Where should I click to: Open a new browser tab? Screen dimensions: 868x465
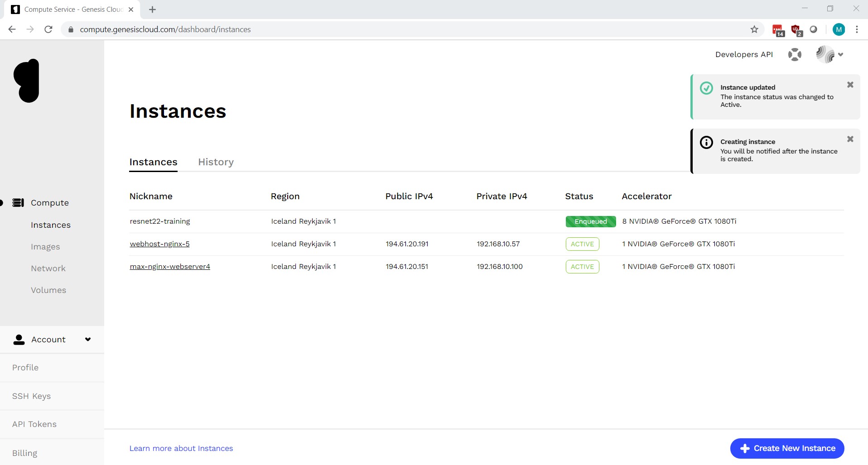(x=152, y=10)
